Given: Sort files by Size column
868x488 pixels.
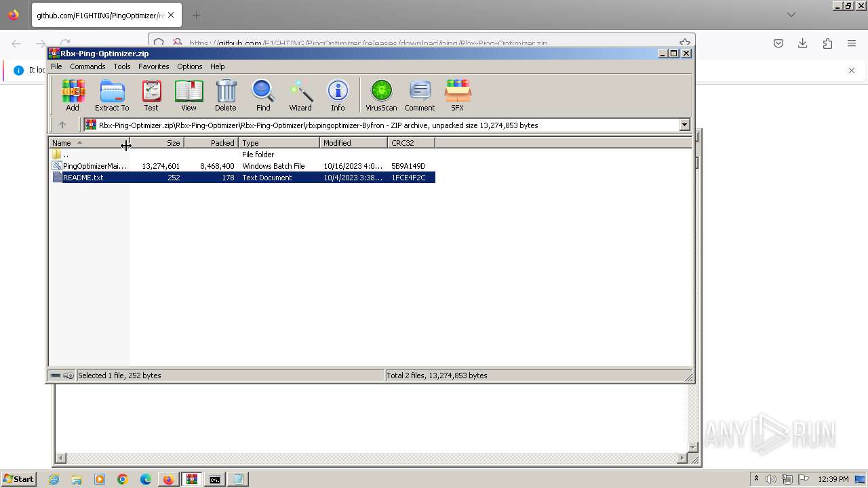Looking at the screenshot, I should click(157, 143).
